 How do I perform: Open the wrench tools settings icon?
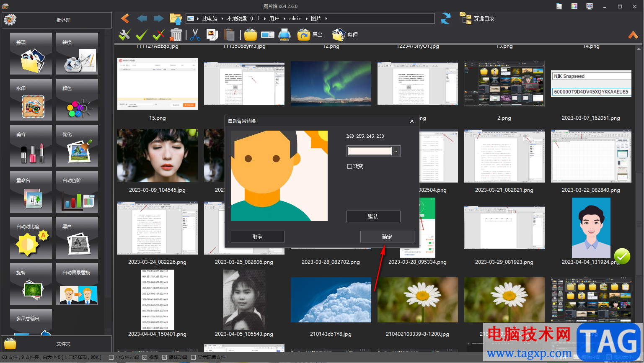click(x=124, y=35)
